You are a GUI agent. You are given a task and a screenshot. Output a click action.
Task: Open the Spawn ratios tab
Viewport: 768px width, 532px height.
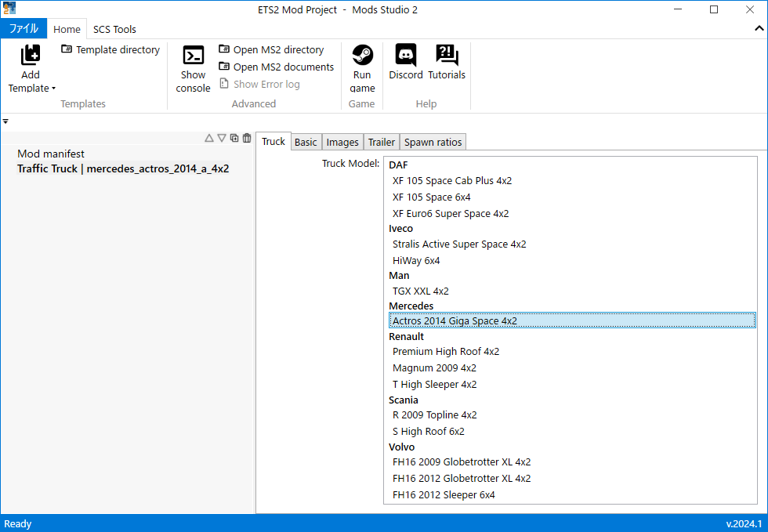click(x=433, y=142)
